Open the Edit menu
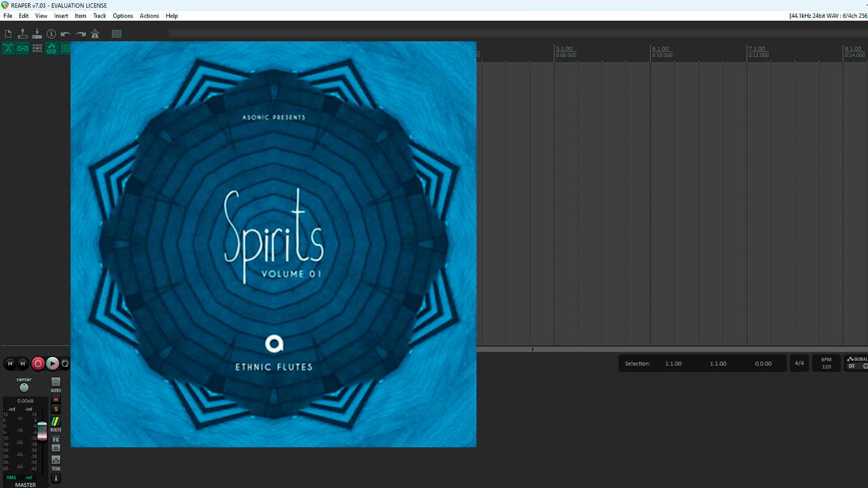This screenshot has height=488, width=868. click(24, 16)
